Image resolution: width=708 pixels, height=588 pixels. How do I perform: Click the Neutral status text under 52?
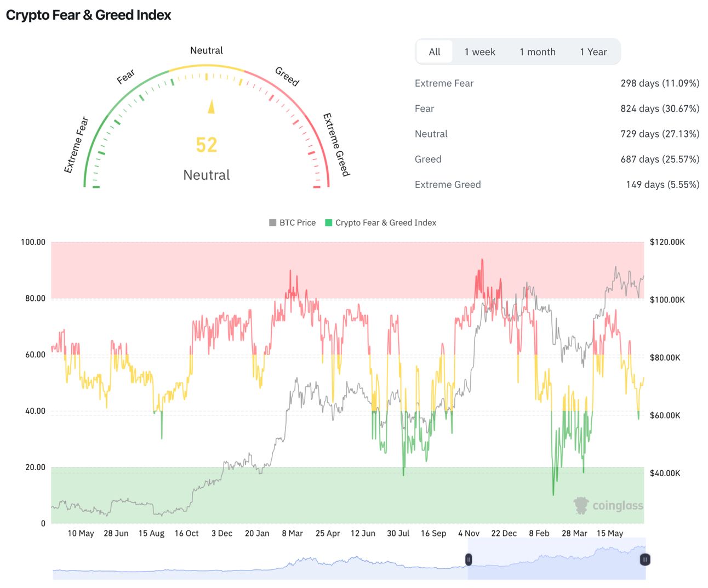click(207, 175)
